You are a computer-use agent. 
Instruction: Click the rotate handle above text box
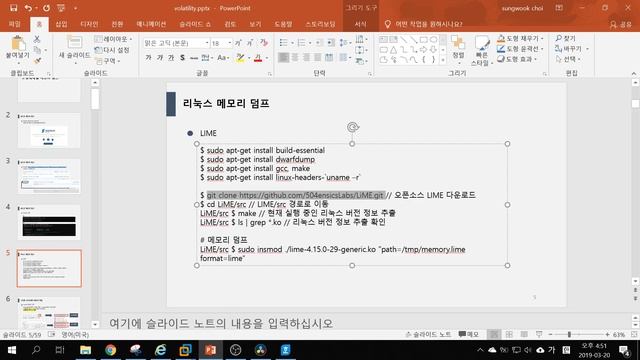tap(353, 127)
